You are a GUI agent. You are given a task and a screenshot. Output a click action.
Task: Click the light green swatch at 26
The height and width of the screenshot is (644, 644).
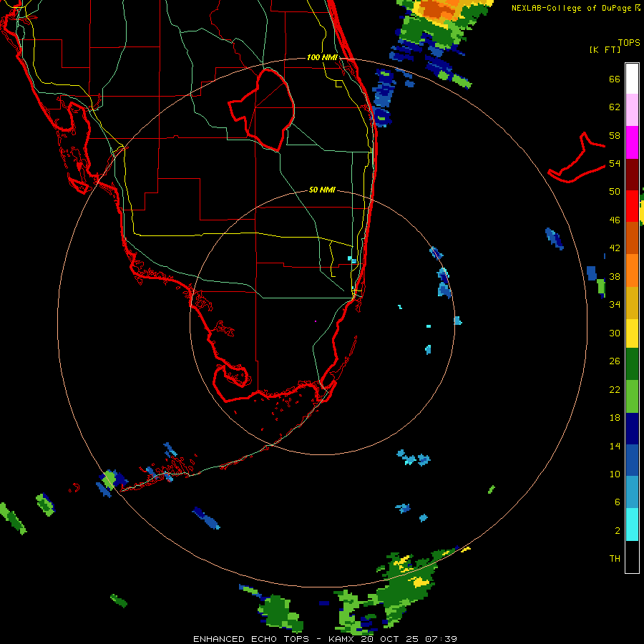click(632, 396)
